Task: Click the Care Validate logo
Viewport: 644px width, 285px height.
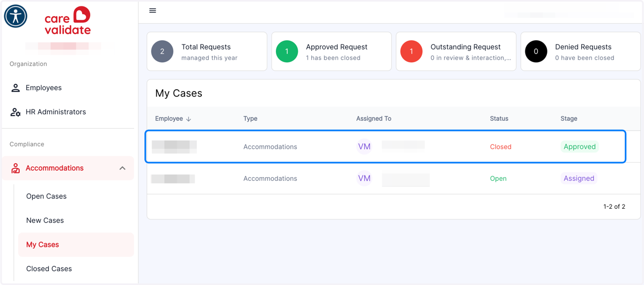Action: coord(68,21)
